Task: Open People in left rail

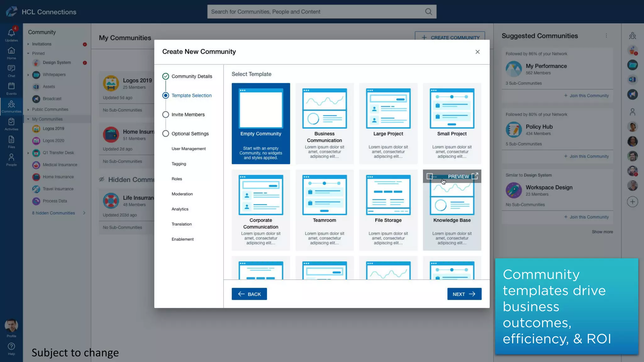Action: (11, 157)
